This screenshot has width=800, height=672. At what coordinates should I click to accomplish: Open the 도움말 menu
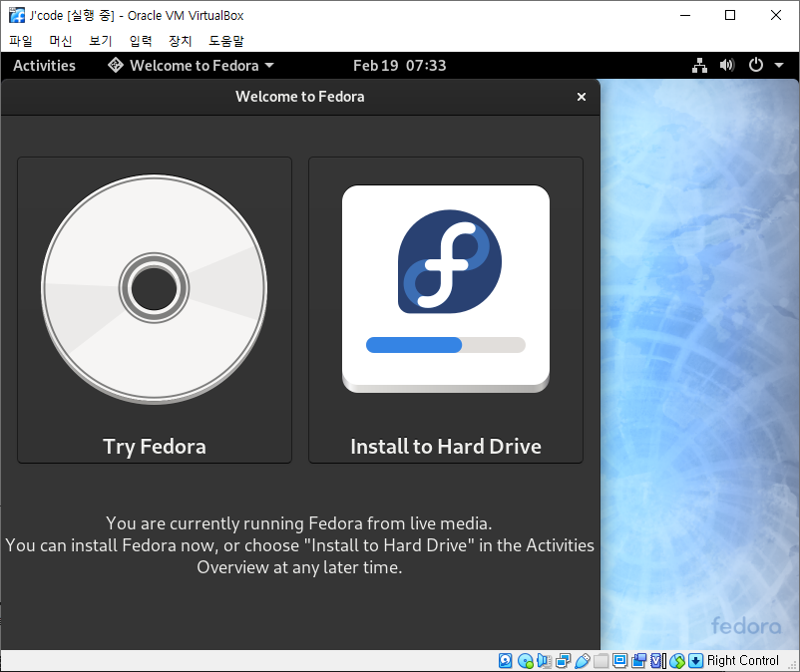click(226, 41)
